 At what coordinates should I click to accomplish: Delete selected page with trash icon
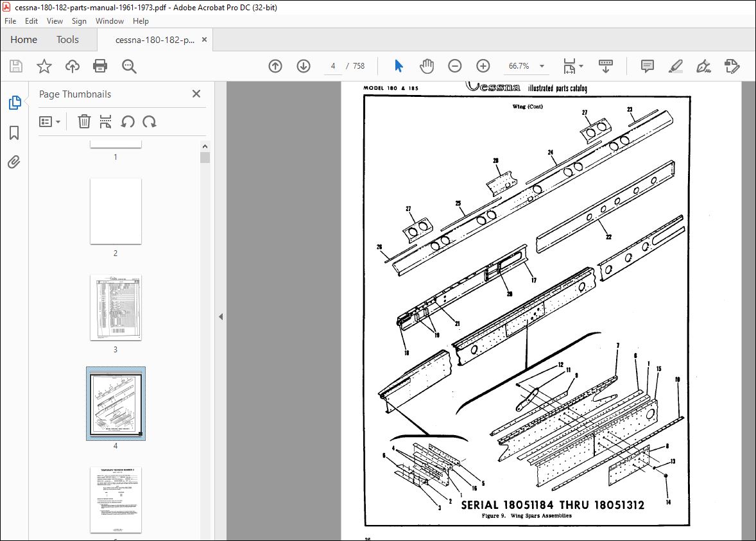coord(84,121)
